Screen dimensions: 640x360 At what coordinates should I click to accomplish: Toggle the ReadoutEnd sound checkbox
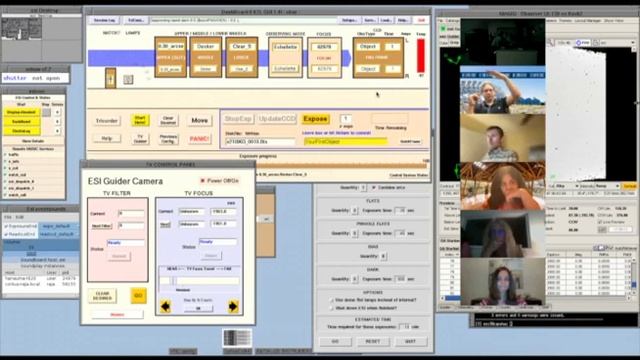pos(6,234)
